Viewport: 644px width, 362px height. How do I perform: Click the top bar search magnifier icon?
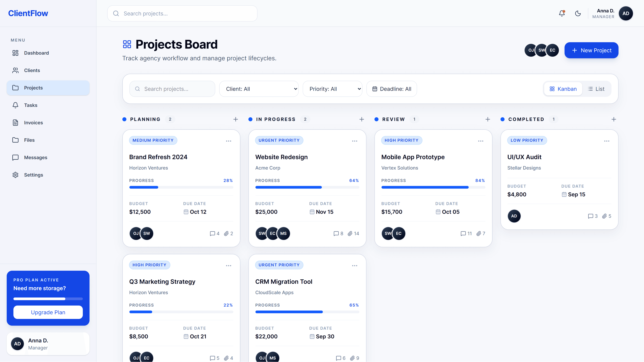[116, 13]
